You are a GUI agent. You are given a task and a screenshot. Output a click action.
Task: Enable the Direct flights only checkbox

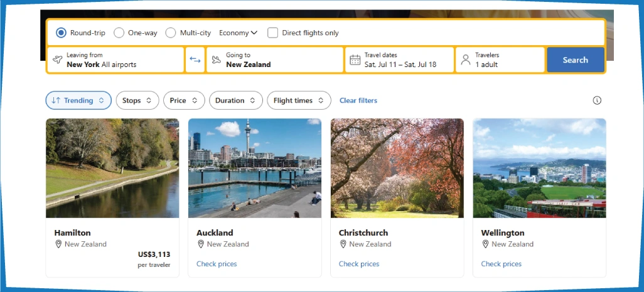coord(272,33)
